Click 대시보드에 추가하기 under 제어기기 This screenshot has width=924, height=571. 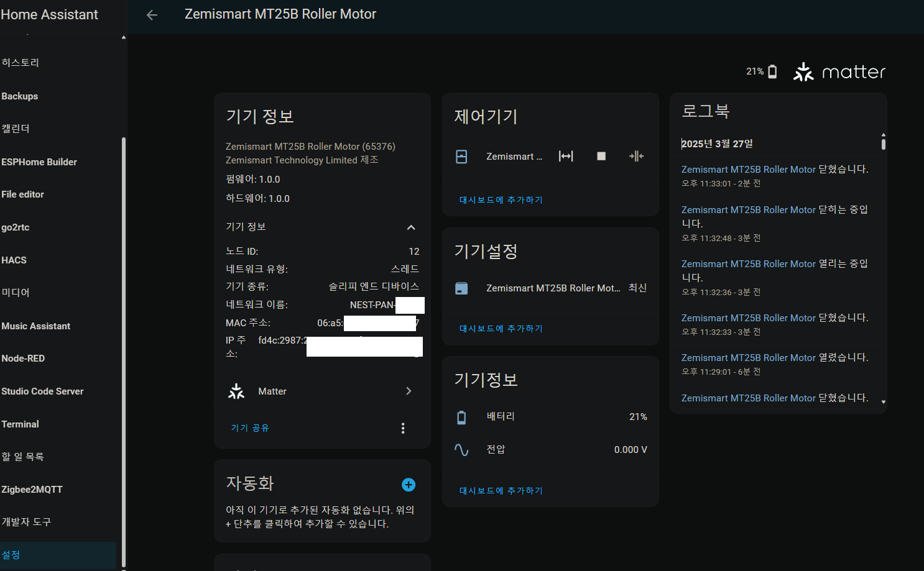[501, 200]
